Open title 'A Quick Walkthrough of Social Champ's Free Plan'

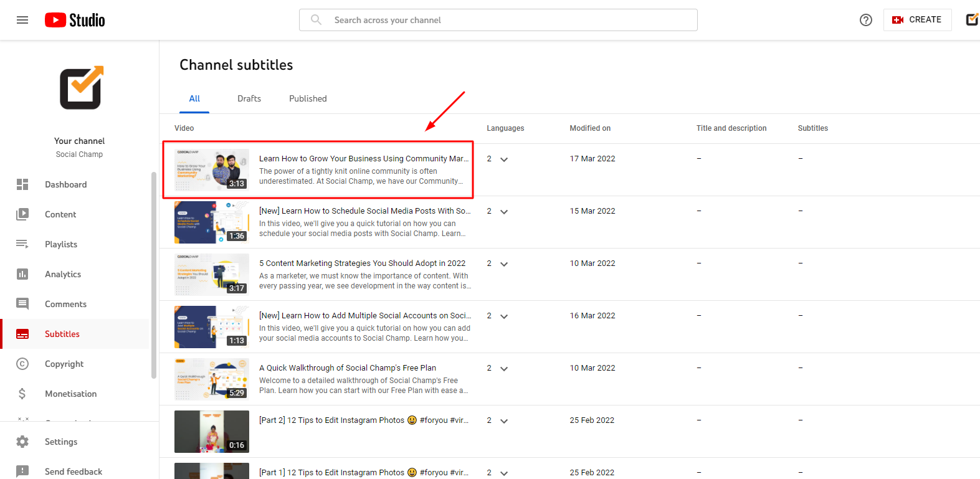pos(348,368)
